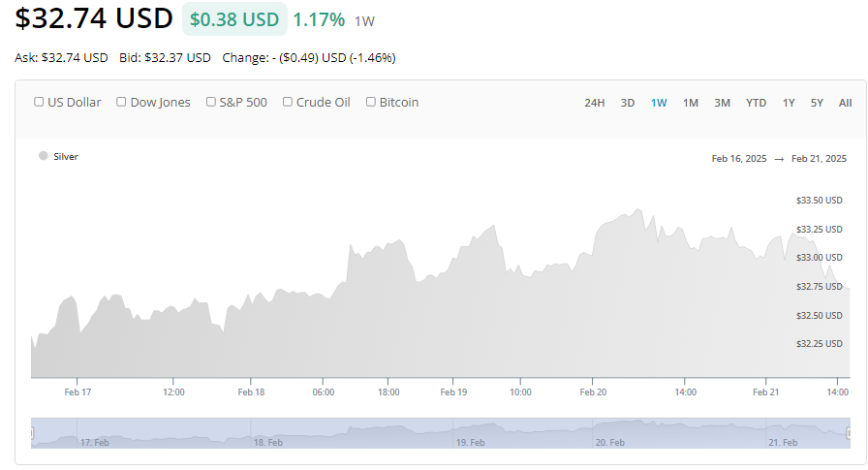
Task: Click the Silver legend dot
Action: point(44,156)
